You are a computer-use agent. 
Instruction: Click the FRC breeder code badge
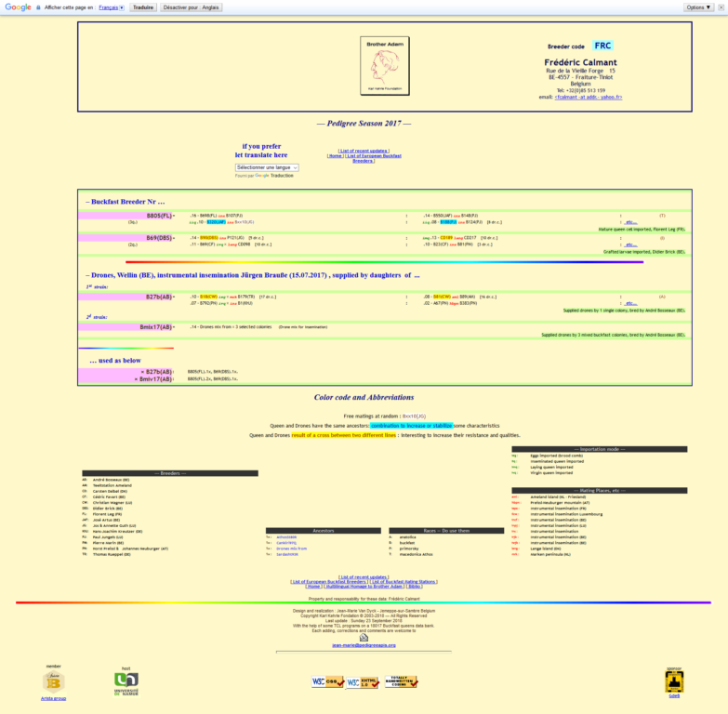(602, 46)
